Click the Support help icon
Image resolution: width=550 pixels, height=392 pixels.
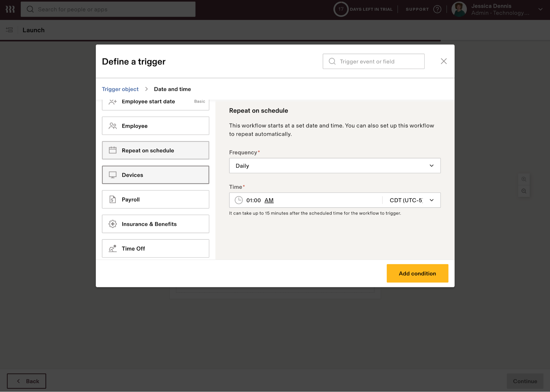pos(437,9)
